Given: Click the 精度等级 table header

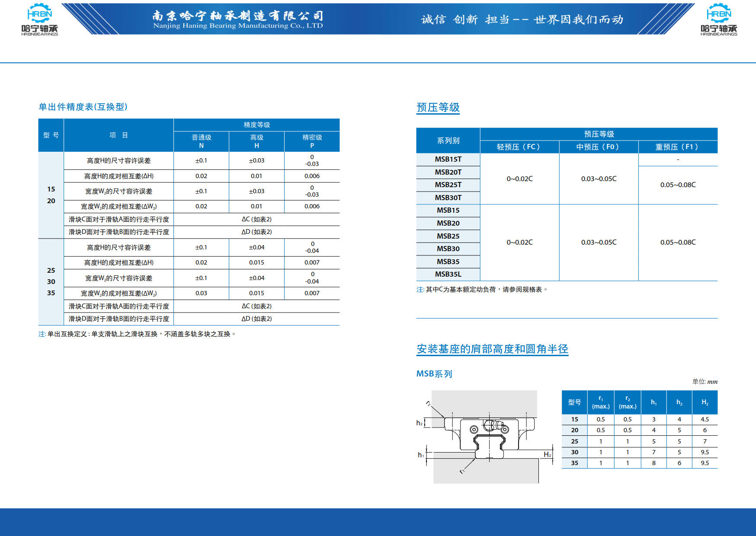Looking at the screenshot, I should (x=256, y=125).
